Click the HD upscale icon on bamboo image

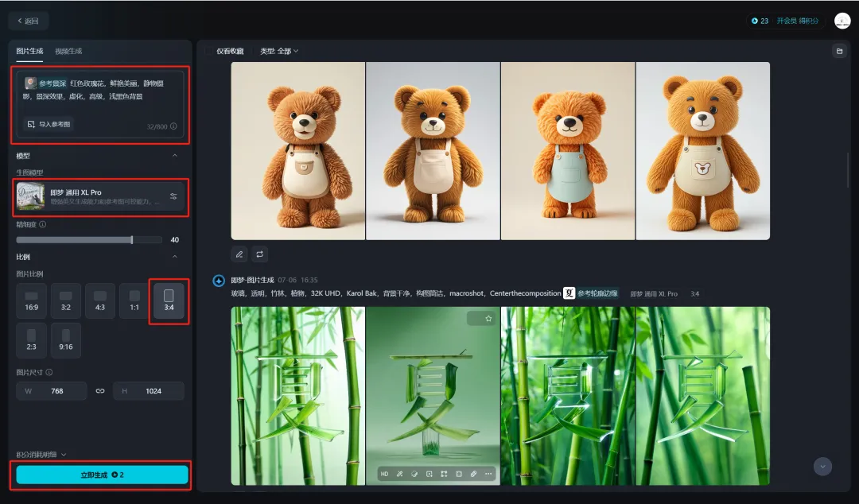point(385,474)
